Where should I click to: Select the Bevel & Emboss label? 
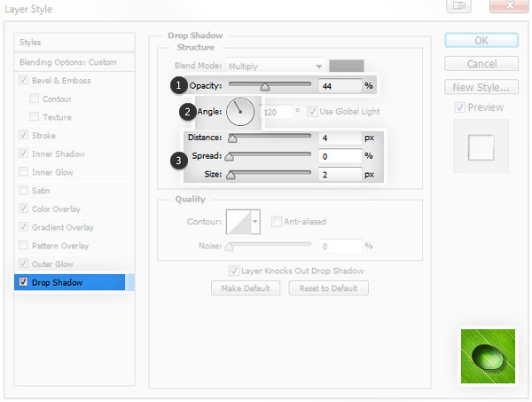[61, 81]
